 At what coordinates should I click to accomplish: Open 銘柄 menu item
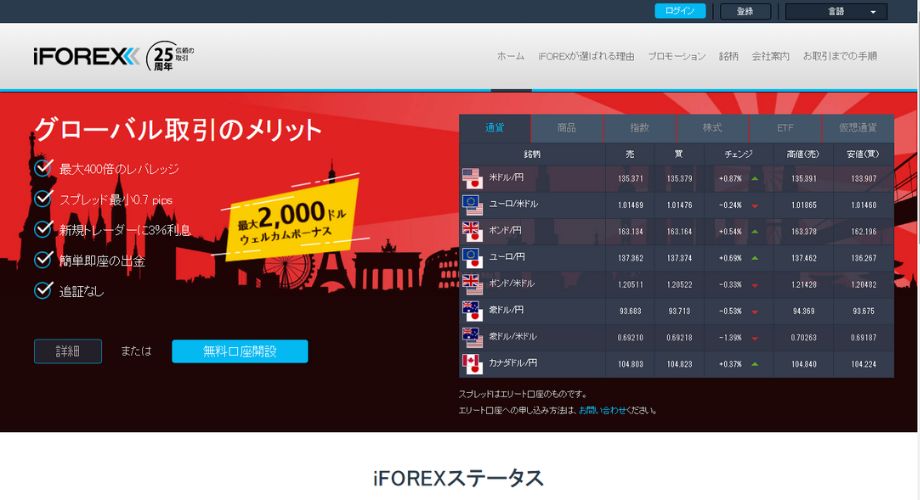[x=729, y=56]
